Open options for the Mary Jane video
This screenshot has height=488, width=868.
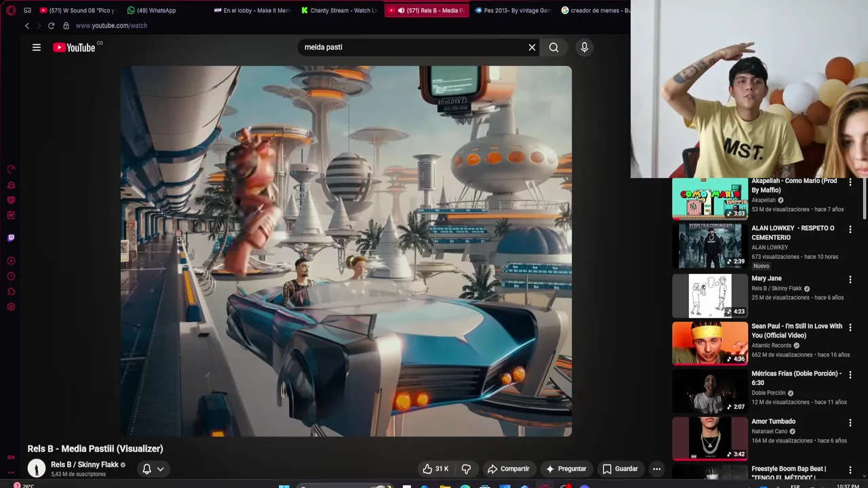(850, 279)
